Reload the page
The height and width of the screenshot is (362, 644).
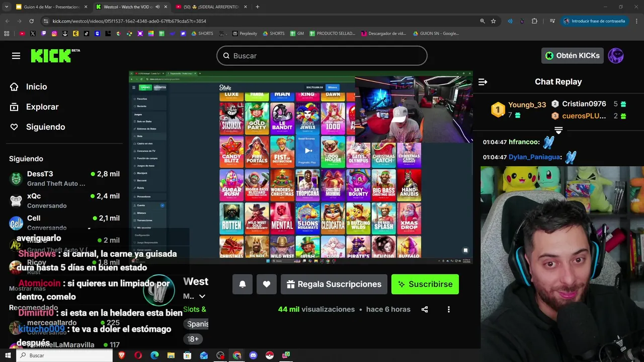point(31,21)
